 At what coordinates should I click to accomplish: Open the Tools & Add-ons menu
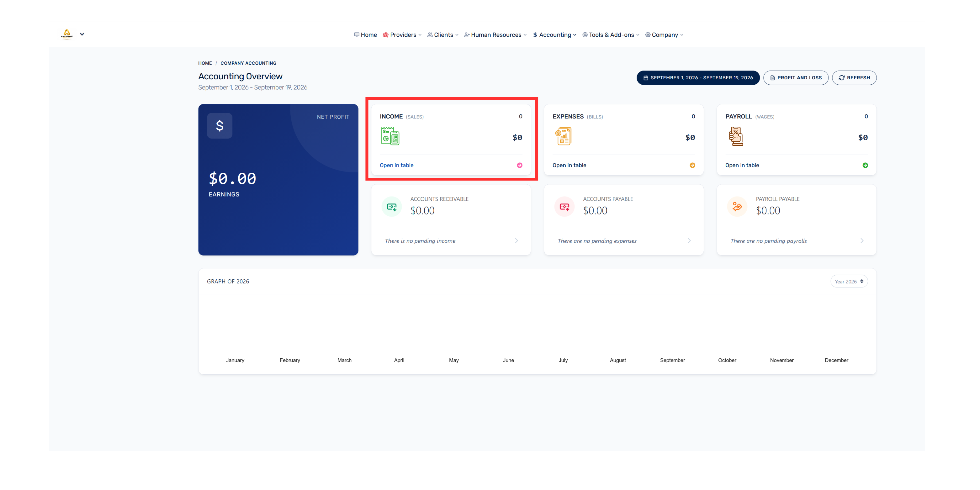click(x=611, y=34)
